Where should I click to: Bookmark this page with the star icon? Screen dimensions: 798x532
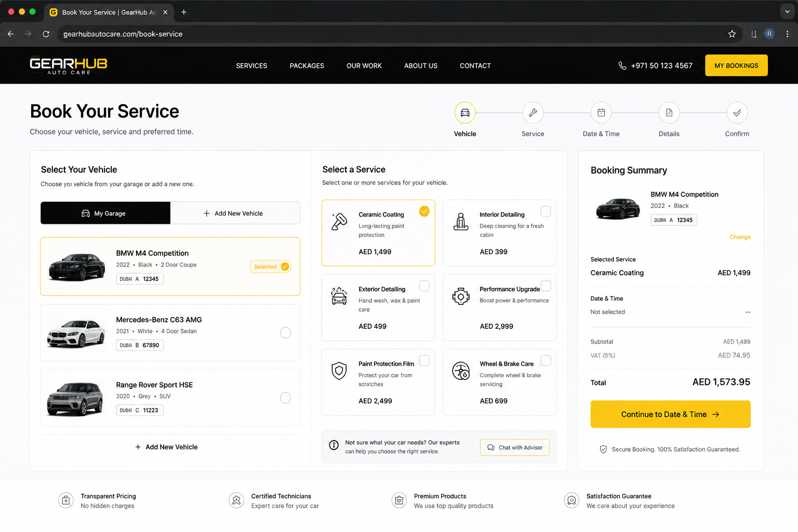(x=732, y=34)
